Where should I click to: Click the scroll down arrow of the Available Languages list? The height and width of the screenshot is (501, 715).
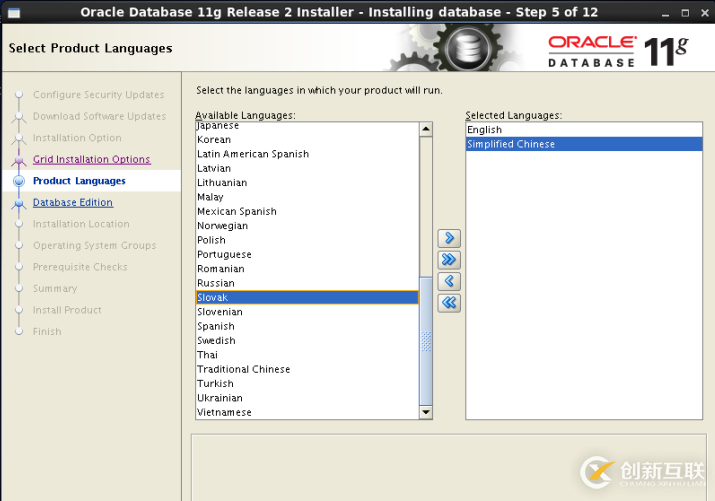(426, 412)
